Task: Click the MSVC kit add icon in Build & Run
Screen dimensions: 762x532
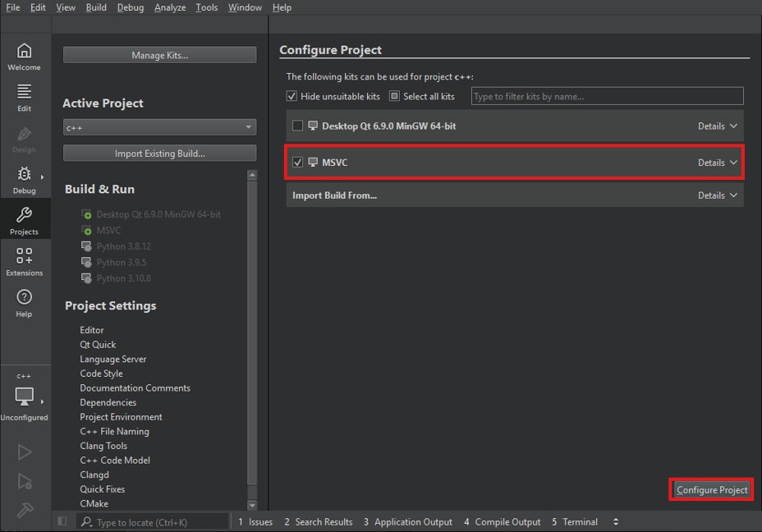Action: tap(86, 231)
